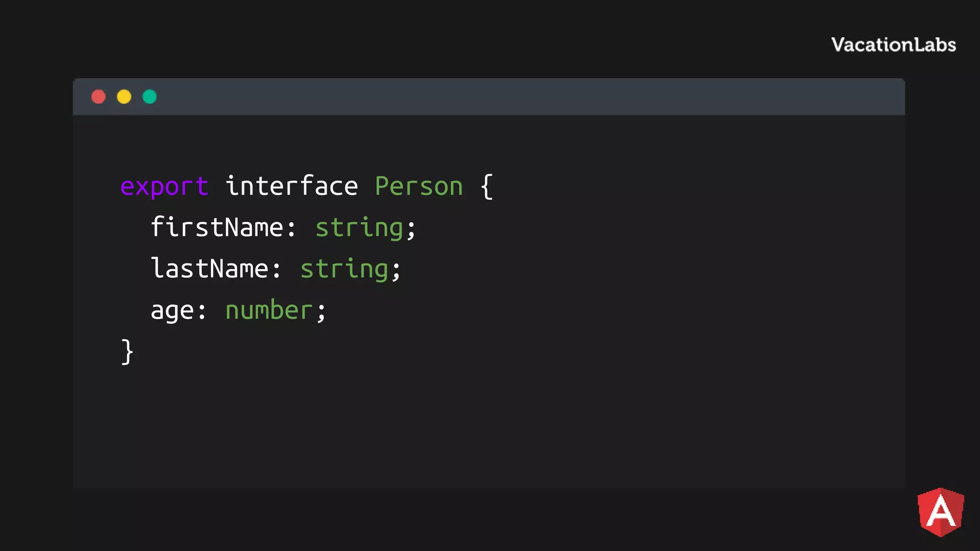Click string type after firstName

tap(359, 228)
